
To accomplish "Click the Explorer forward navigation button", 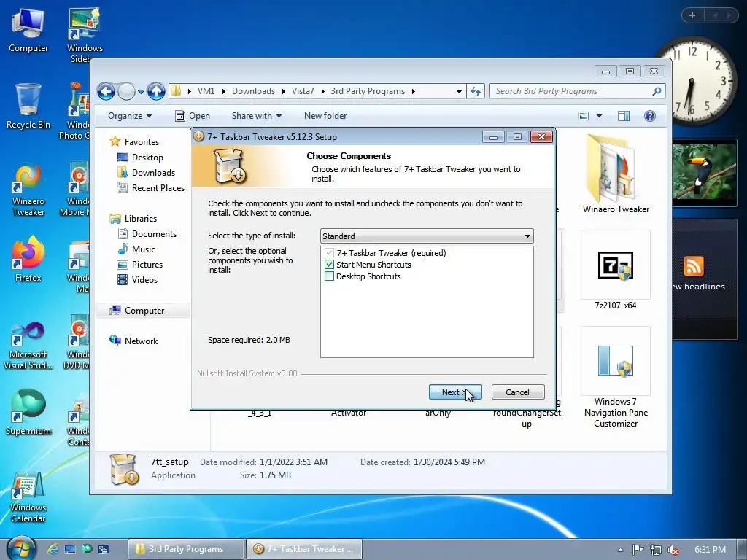I will (126, 91).
